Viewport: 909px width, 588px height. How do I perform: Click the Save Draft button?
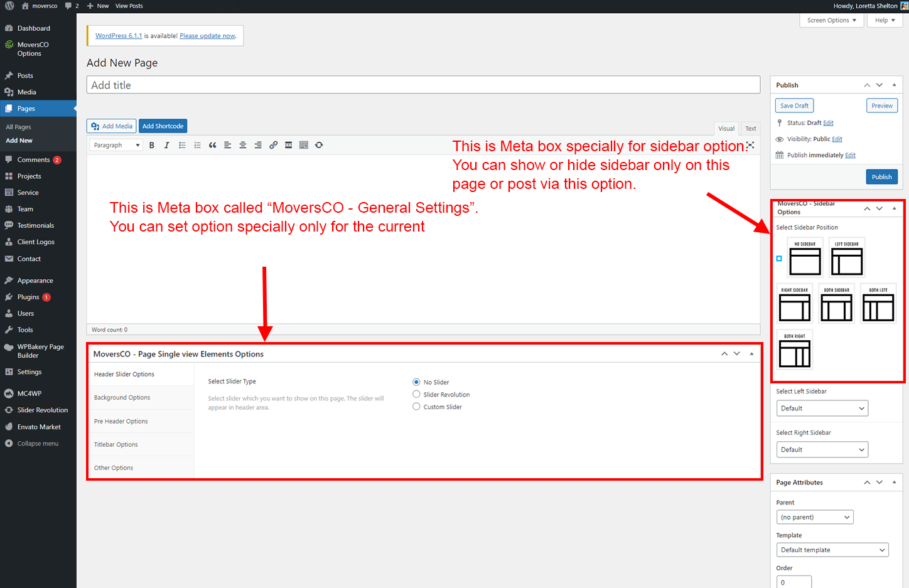tap(794, 106)
